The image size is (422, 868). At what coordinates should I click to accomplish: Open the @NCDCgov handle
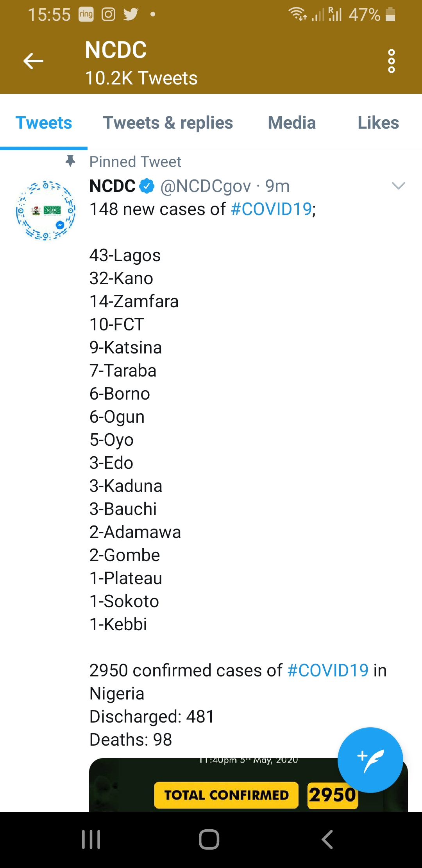point(206,186)
